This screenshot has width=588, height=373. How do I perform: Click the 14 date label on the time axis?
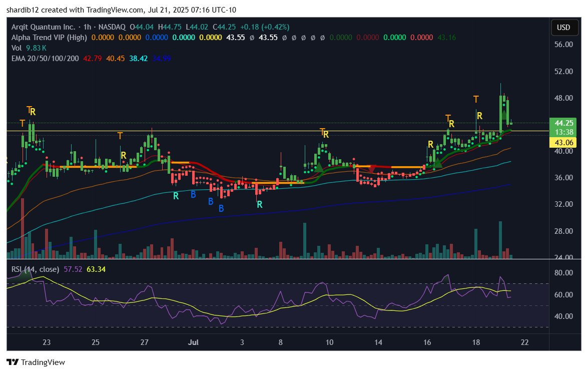[x=378, y=342]
